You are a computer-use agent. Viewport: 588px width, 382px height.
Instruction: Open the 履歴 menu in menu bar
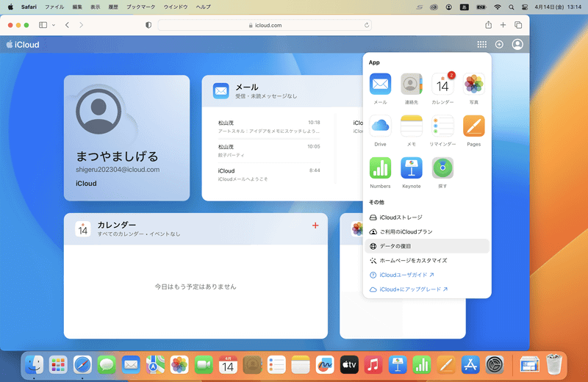tap(113, 7)
